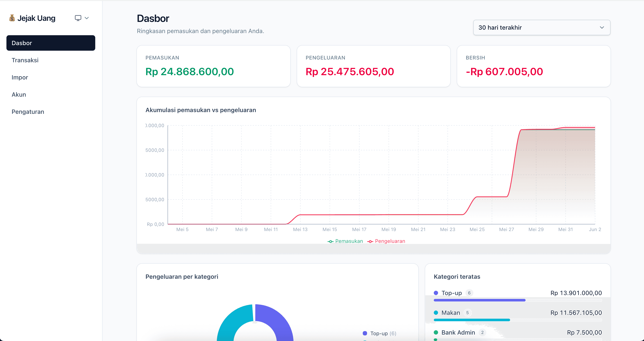Viewport: 644px width, 341px height.
Task: Click the Mei 5 axis label
Action: (182, 229)
